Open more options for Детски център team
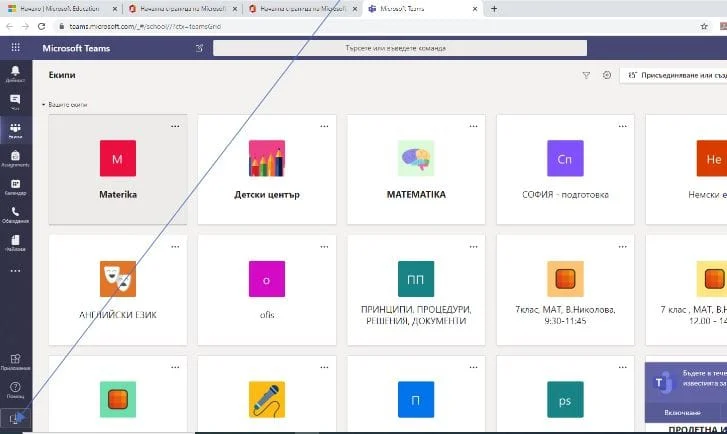Image resolution: width=727 pixels, height=434 pixels. click(324, 126)
